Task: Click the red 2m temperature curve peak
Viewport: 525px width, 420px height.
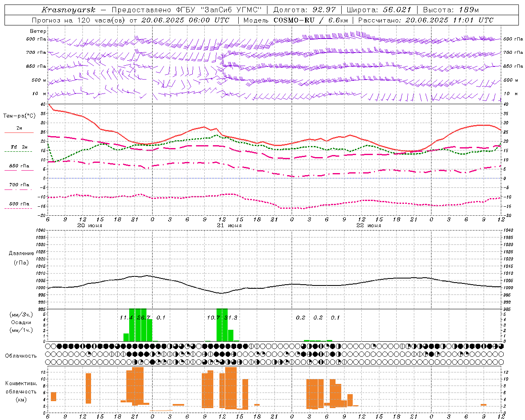Action: click(x=49, y=105)
